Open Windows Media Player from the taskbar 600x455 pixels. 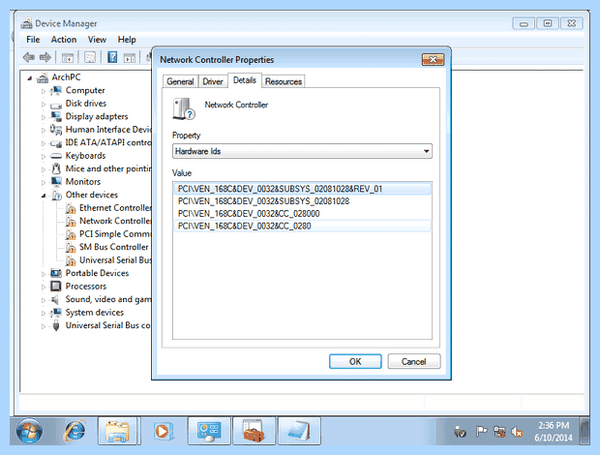[163, 431]
